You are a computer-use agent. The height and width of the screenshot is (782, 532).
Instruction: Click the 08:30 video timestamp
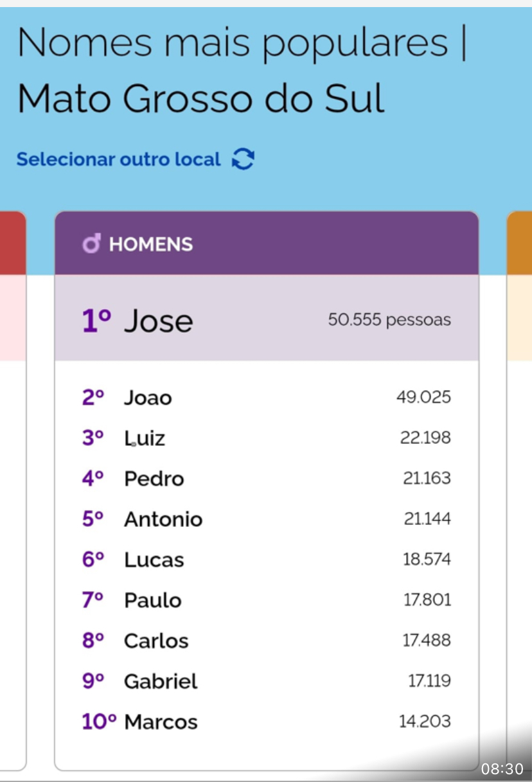coord(502,769)
